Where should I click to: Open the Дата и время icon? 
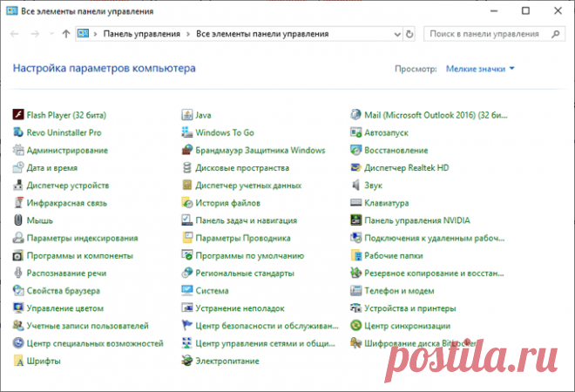(x=18, y=167)
